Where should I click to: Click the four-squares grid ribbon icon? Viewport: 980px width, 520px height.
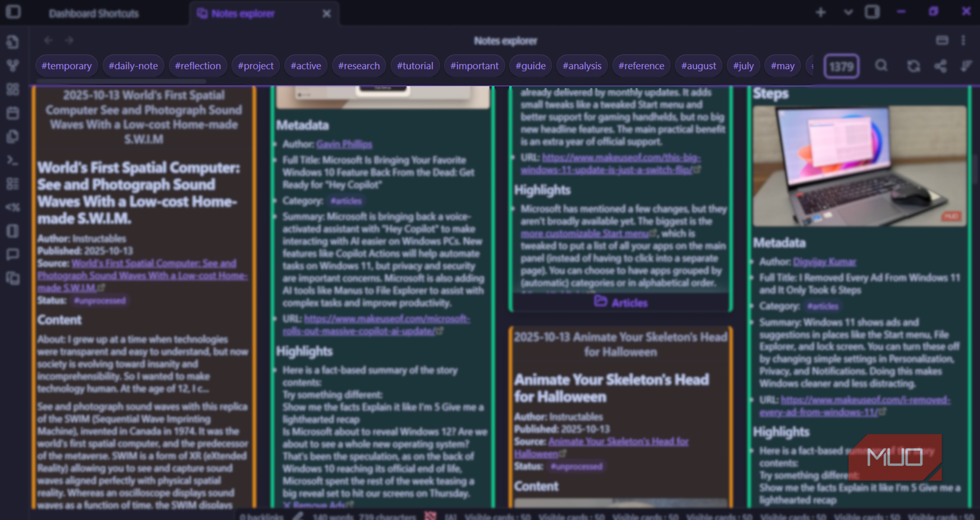[x=12, y=89]
